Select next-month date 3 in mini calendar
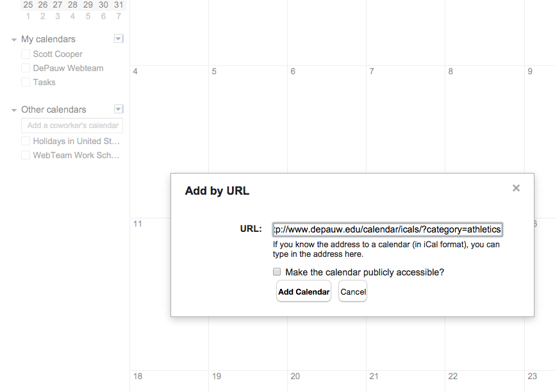The height and width of the screenshot is (392, 555). coord(58,16)
